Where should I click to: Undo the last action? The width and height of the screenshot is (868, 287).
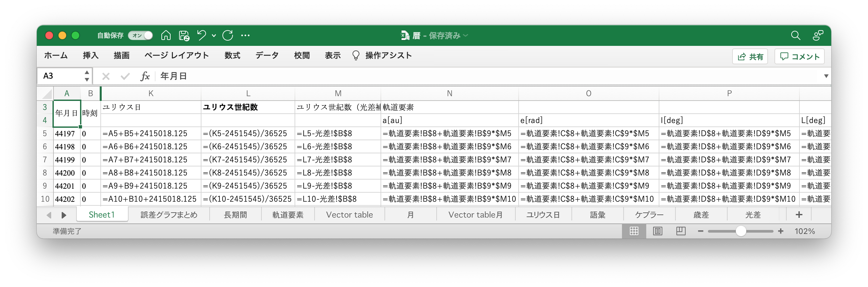pos(201,35)
